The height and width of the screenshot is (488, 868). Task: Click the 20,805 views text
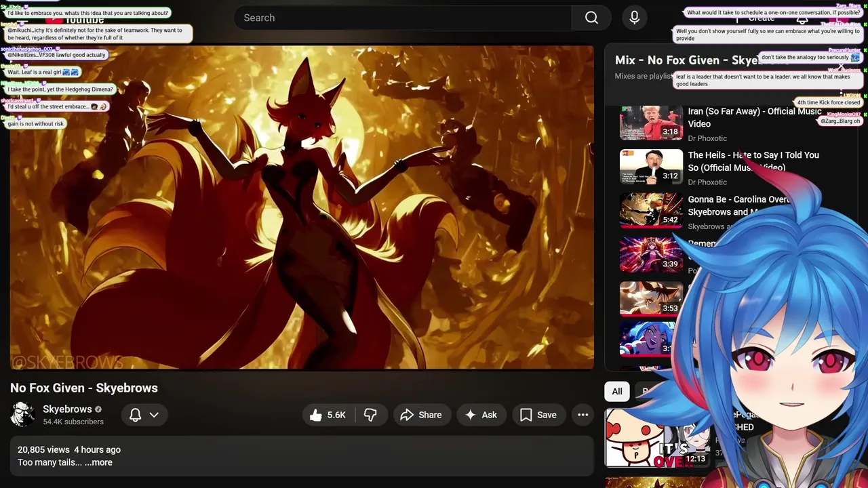43,449
